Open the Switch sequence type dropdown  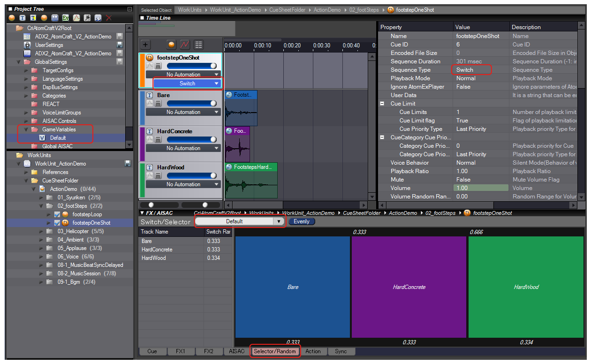click(187, 83)
